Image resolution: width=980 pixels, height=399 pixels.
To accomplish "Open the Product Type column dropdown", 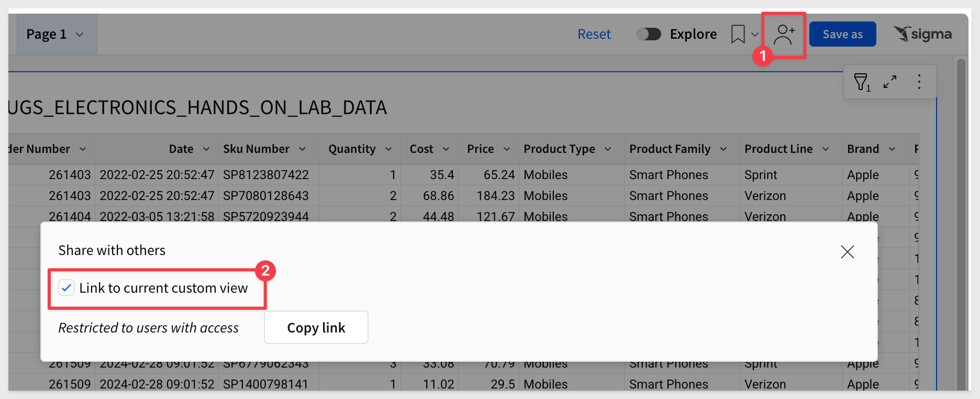I will [x=608, y=149].
